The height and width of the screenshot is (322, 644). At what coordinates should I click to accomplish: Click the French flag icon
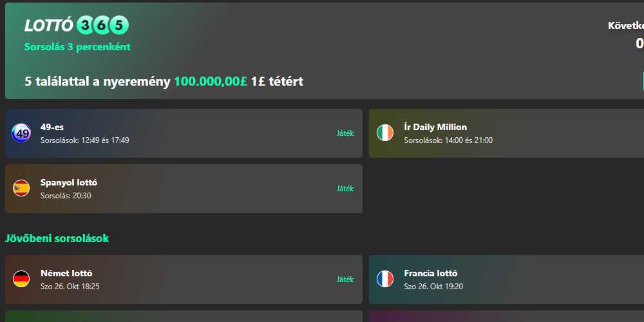tap(385, 279)
